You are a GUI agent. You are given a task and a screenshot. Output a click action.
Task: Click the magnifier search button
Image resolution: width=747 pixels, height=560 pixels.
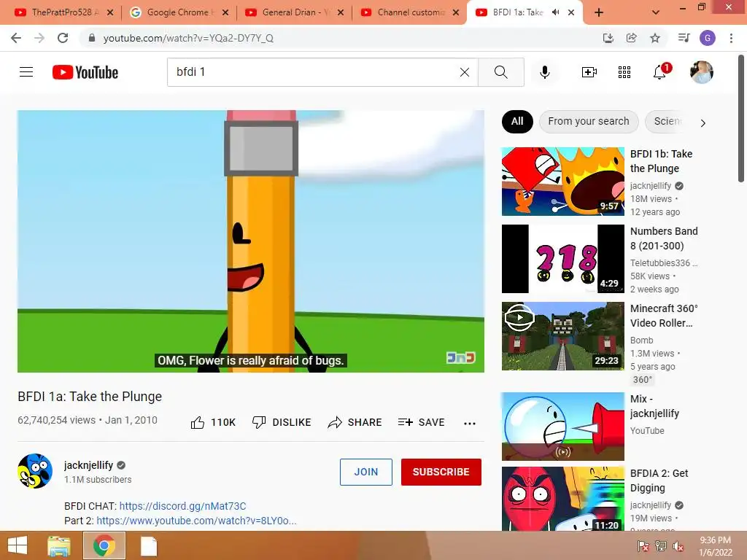pyautogui.click(x=500, y=72)
